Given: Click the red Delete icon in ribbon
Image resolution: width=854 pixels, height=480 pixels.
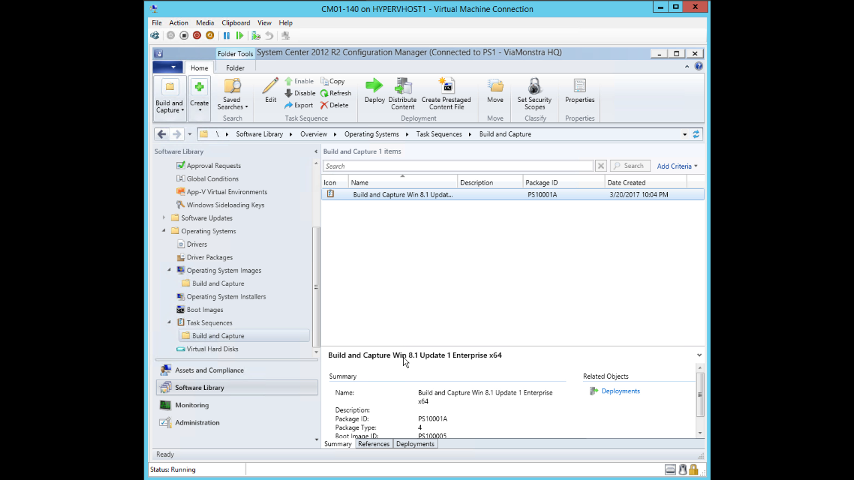Looking at the screenshot, I should pyautogui.click(x=335, y=105).
